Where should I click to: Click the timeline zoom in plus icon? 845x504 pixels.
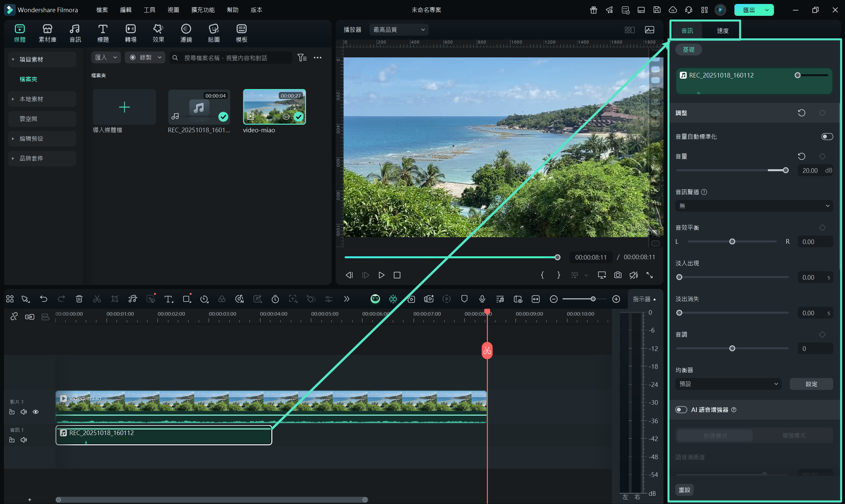[x=616, y=299]
